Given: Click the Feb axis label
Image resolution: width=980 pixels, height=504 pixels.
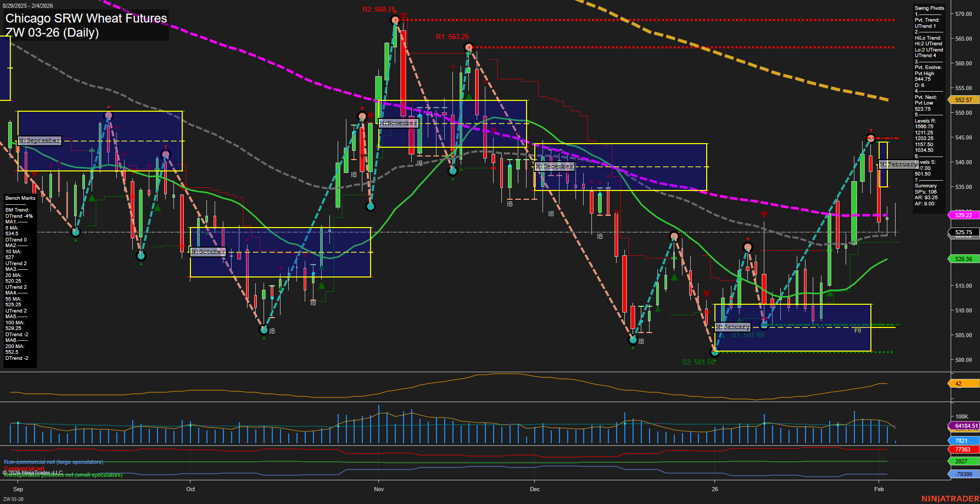Looking at the screenshot, I should point(879,489).
